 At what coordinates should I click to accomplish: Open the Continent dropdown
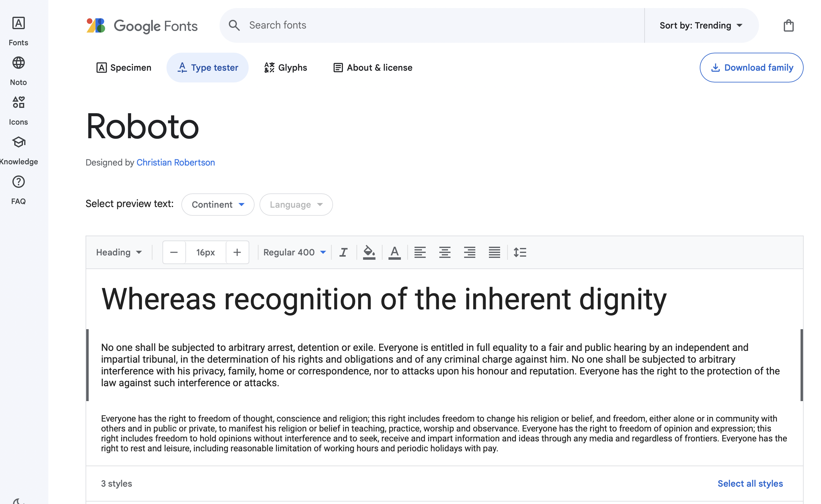click(218, 204)
